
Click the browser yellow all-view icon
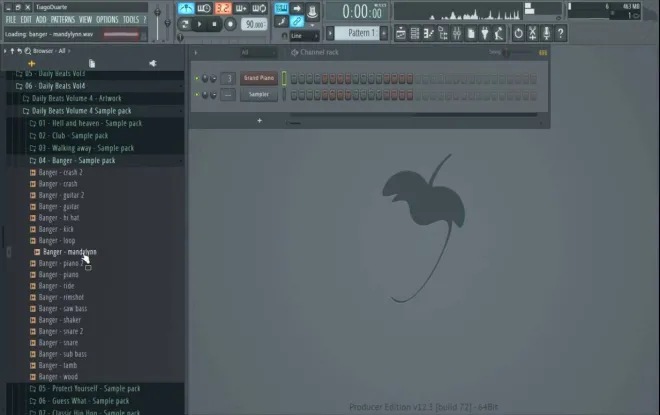(x=31, y=64)
